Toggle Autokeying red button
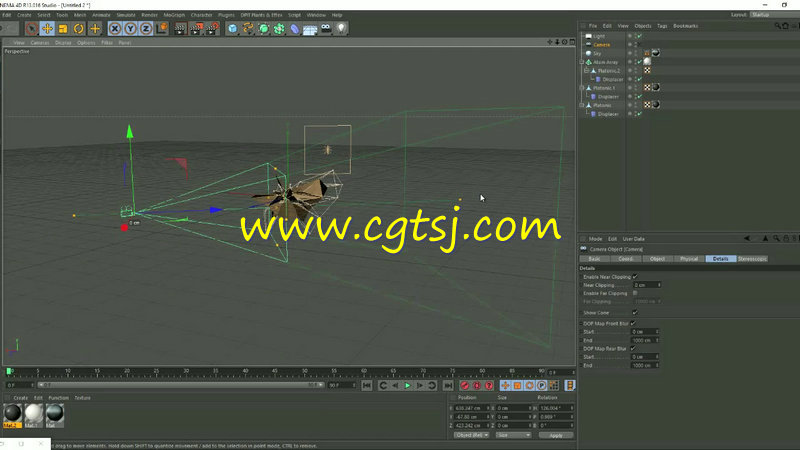 477,386
